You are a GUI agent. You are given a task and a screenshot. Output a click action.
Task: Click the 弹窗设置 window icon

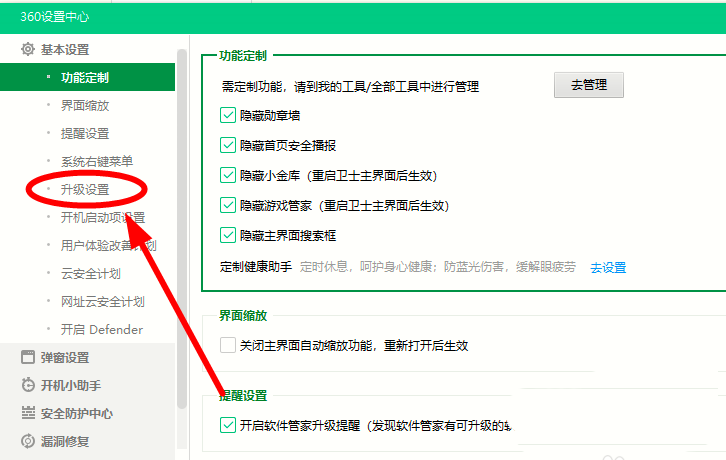(28, 357)
